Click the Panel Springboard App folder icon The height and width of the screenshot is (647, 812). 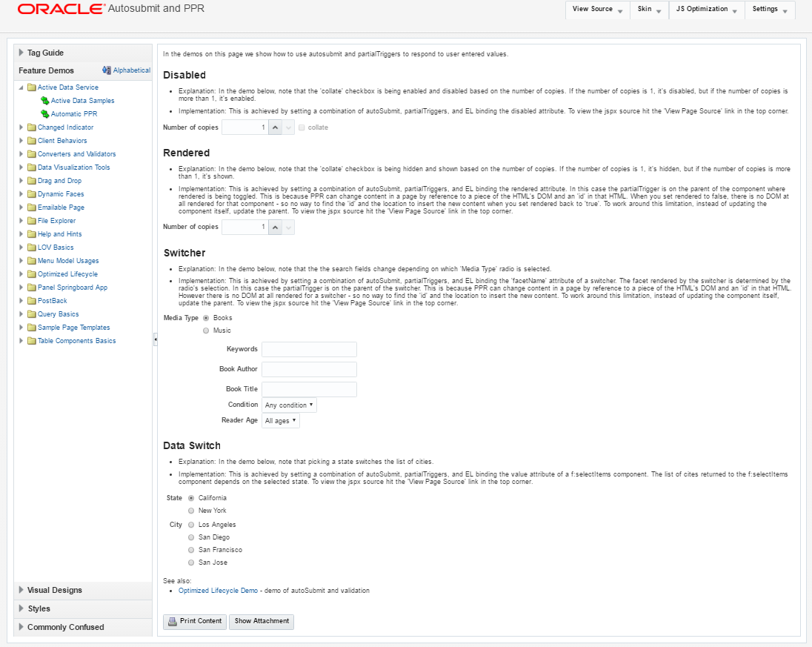[32, 288]
